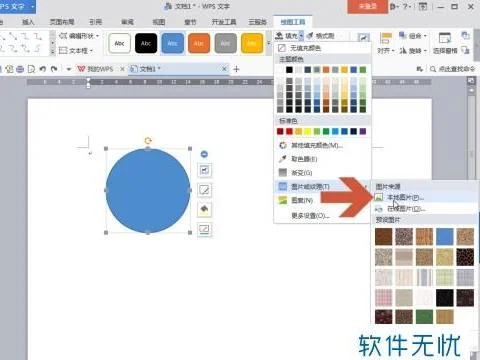Apply the orange Abc shape style preset
Viewport: 480px width, 360px height.
coord(199,43)
